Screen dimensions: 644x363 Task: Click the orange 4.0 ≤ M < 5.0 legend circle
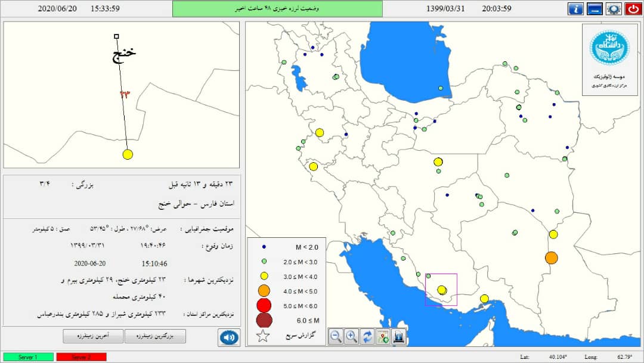click(264, 291)
